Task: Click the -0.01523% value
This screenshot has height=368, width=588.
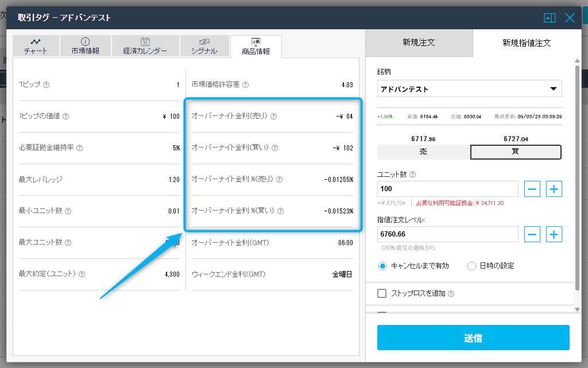Action: pyautogui.click(x=339, y=211)
